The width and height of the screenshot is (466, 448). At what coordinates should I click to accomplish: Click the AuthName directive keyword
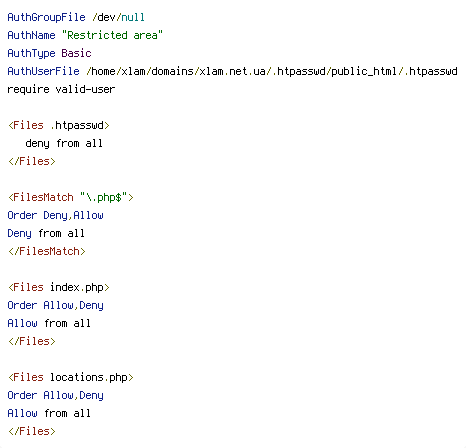tap(31, 35)
